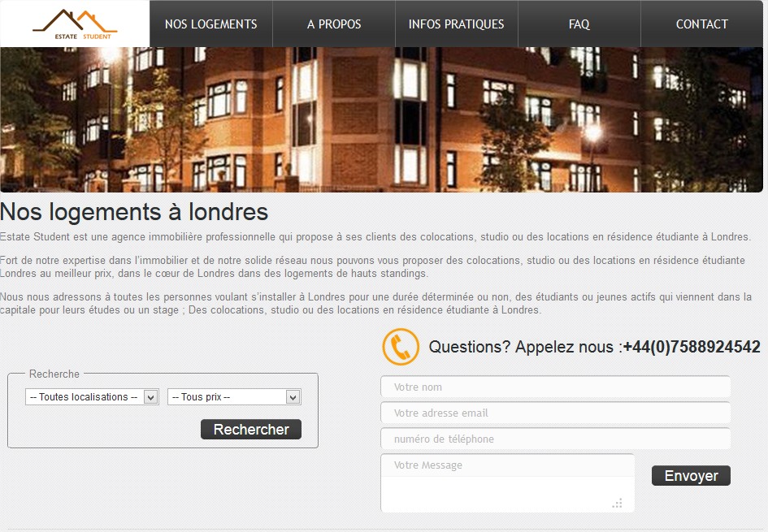Click the building banner photo
The height and width of the screenshot is (532, 768).
pyautogui.click(x=382, y=119)
